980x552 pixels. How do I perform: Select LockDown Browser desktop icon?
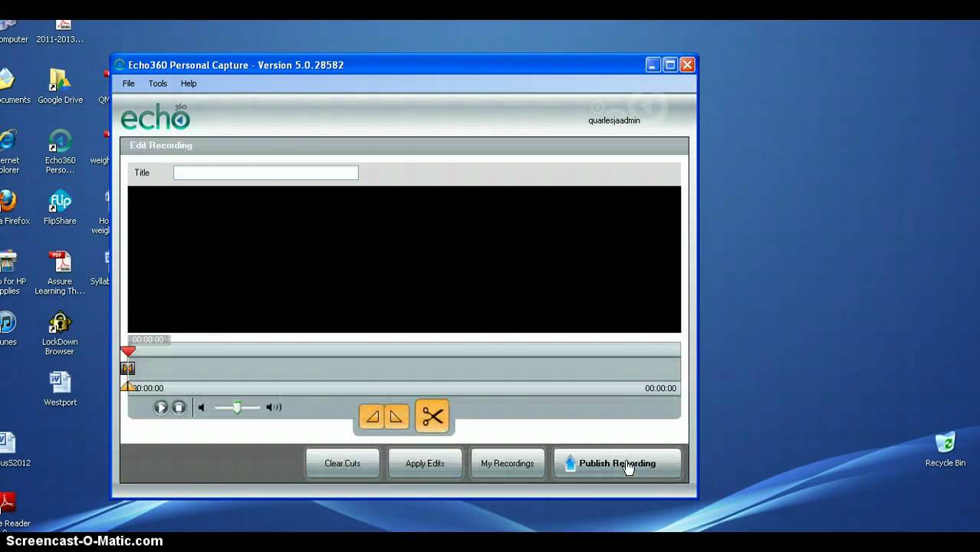pos(60,333)
